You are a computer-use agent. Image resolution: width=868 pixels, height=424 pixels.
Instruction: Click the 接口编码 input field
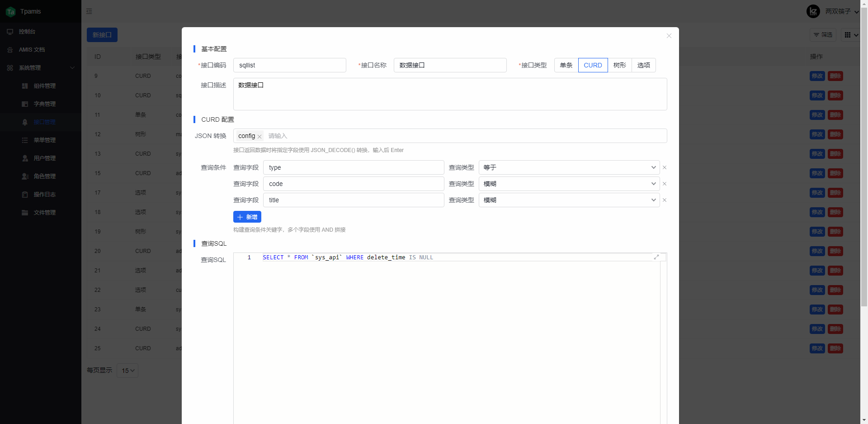tap(290, 65)
